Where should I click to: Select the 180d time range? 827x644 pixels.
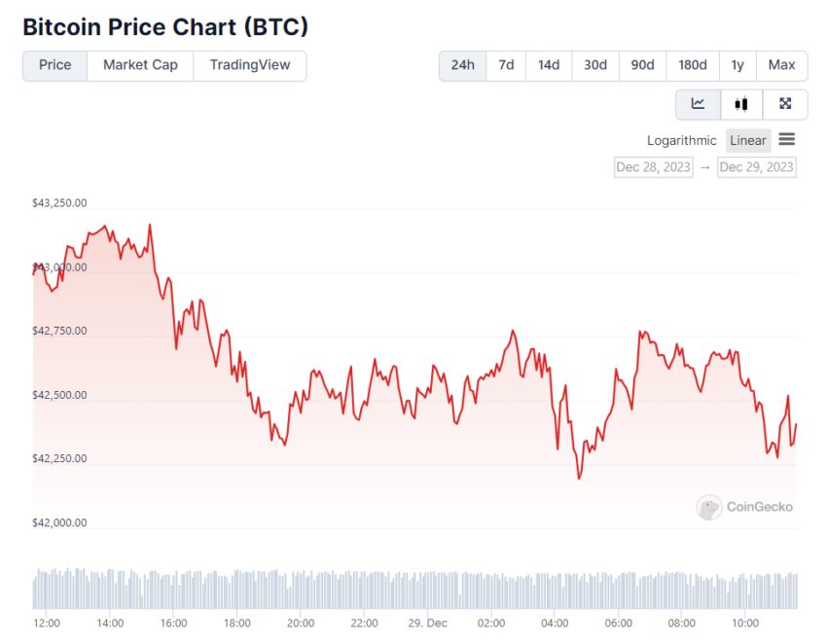click(x=693, y=66)
